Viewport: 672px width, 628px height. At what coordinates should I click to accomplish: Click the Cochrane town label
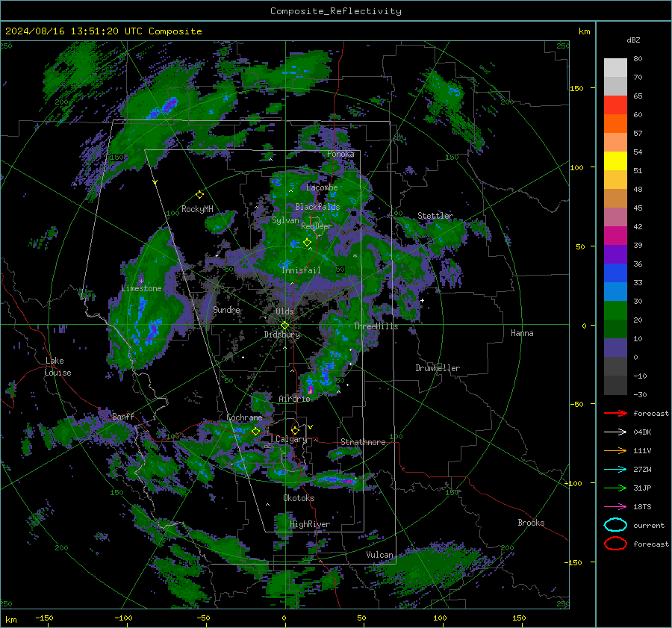click(x=244, y=417)
